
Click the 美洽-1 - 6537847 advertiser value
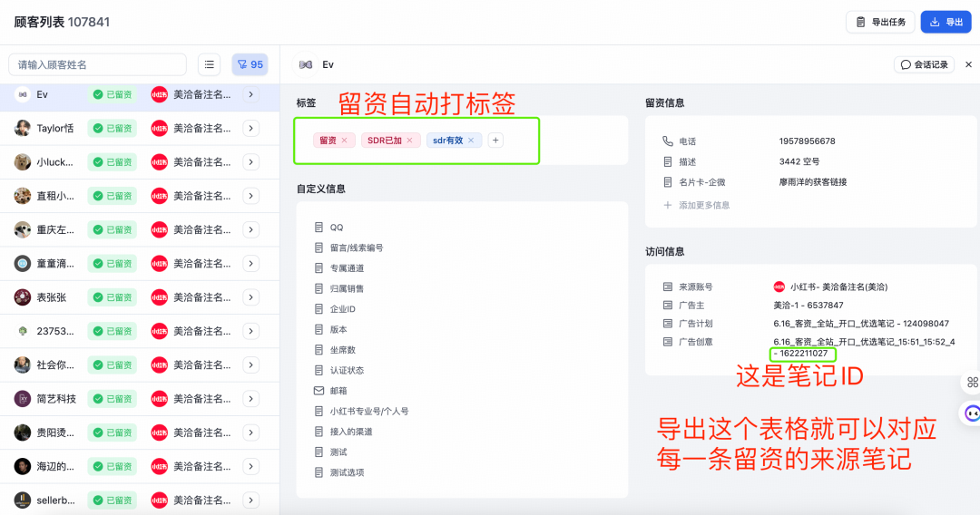point(808,306)
